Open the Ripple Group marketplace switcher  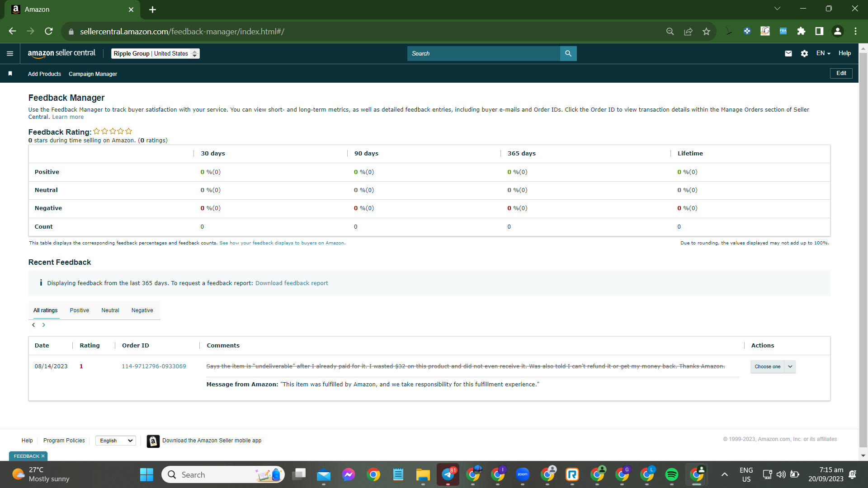[156, 53]
